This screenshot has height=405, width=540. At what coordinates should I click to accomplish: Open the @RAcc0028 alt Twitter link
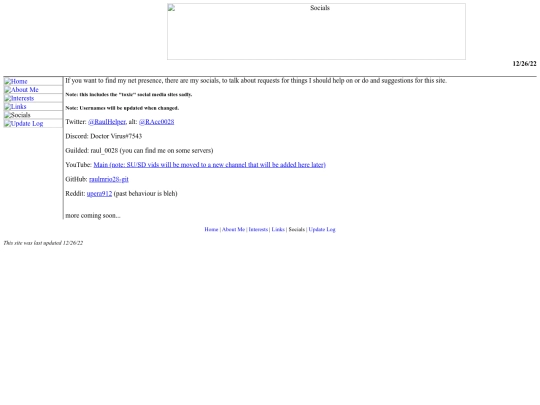(x=156, y=122)
